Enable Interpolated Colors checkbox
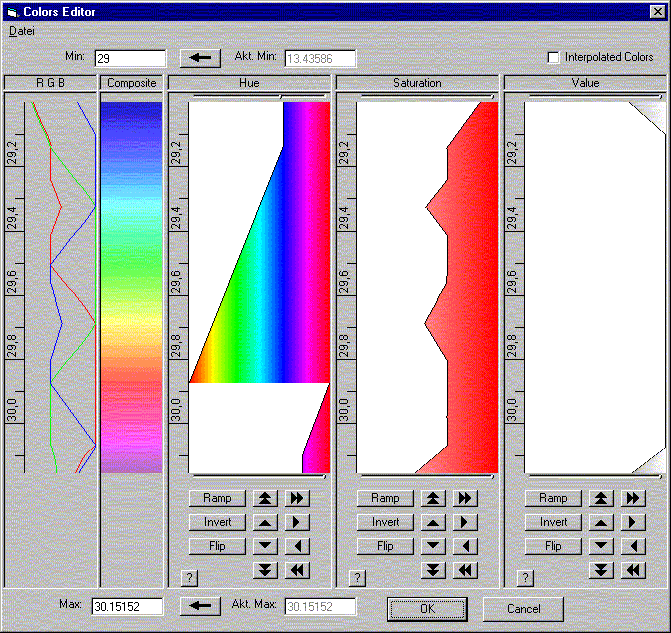The width and height of the screenshot is (671, 633). coord(553,57)
